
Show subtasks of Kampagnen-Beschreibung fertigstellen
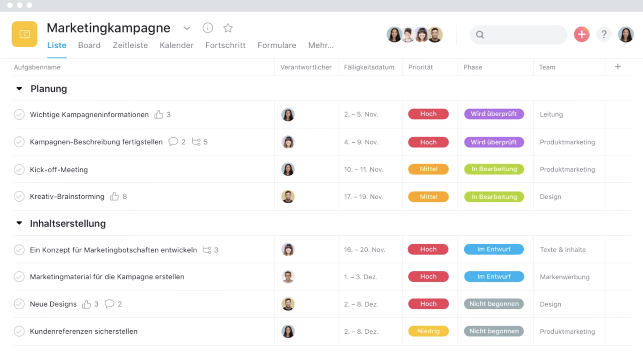[x=196, y=142]
